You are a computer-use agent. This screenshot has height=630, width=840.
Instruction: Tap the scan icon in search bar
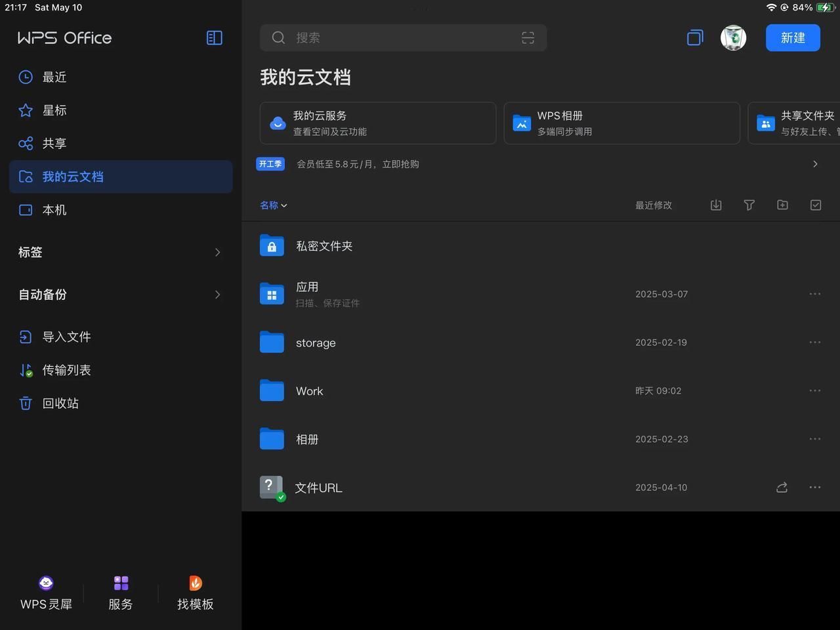[528, 38]
